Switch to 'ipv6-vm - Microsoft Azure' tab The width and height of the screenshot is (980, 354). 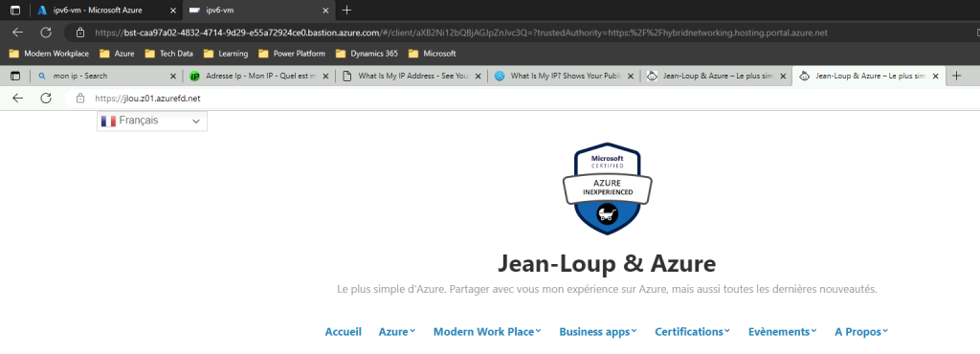[x=100, y=10]
